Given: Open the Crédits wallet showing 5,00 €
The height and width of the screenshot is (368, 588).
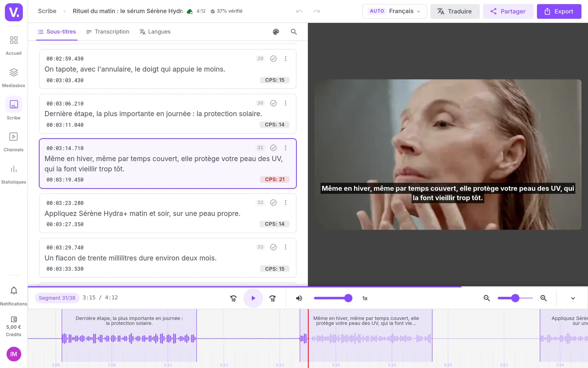Looking at the screenshot, I should pos(14,326).
